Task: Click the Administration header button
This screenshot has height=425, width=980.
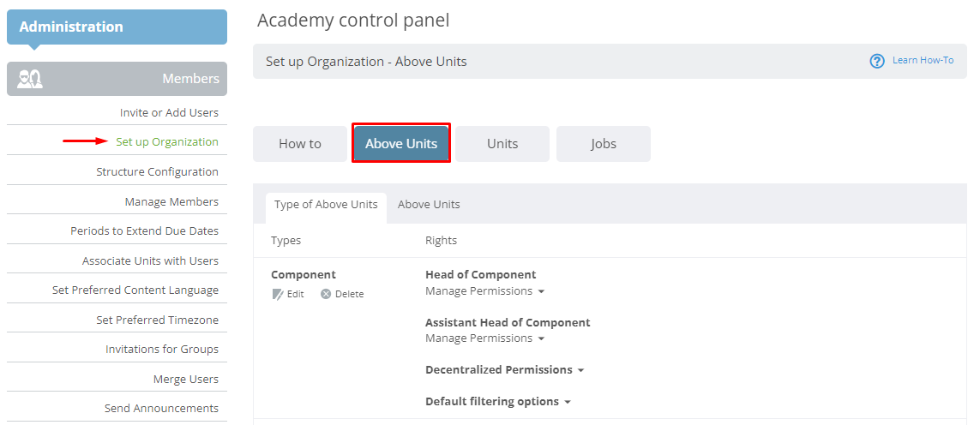Action: coord(117,27)
